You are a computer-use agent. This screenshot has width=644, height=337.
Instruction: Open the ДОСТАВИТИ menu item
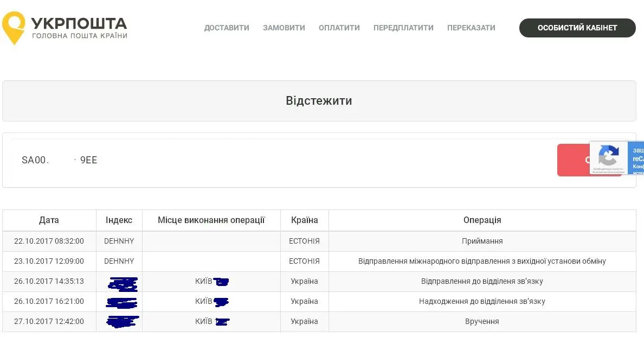coord(227,28)
